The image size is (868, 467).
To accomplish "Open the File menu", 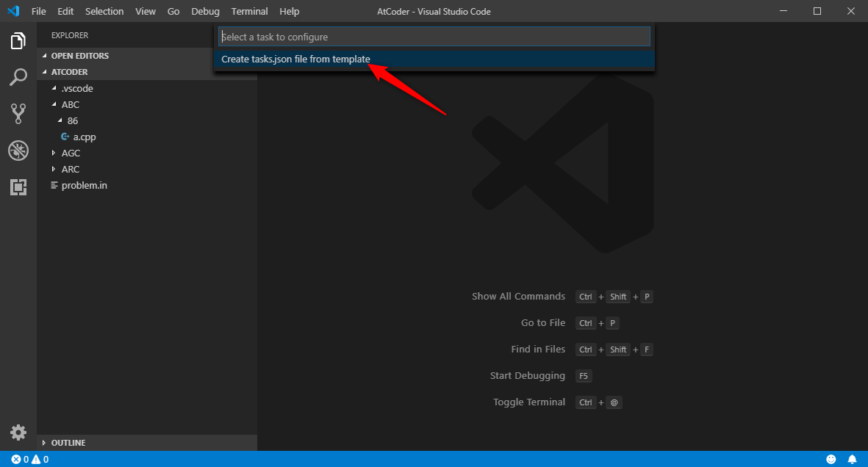I will pyautogui.click(x=39, y=11).
